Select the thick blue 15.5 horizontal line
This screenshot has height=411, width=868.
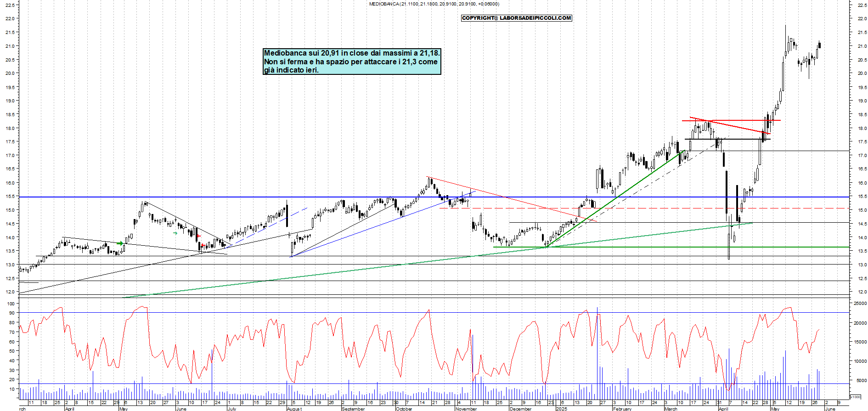[321, 197]
